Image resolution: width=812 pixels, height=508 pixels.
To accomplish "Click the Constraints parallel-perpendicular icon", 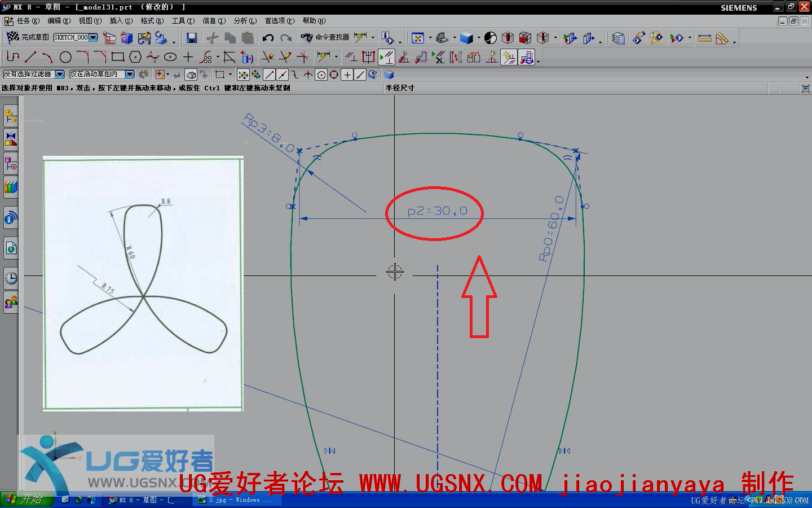I will (x=351, y=57).
